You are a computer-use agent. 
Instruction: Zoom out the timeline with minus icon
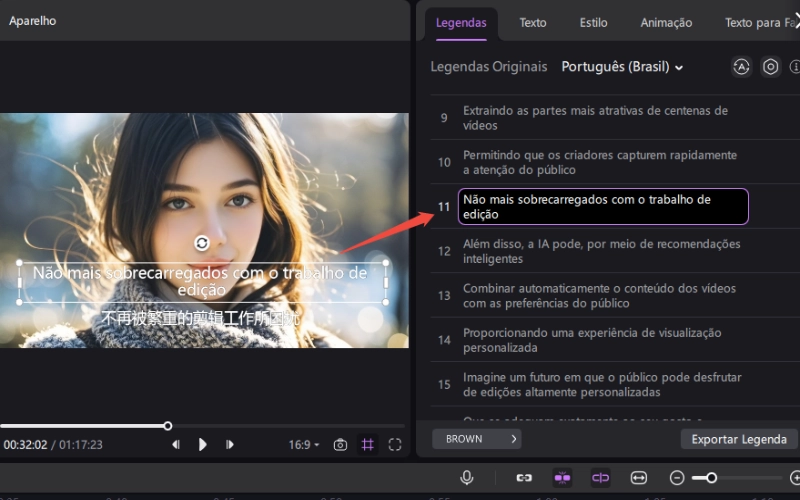pyautogui.click(x=677, y=478)
